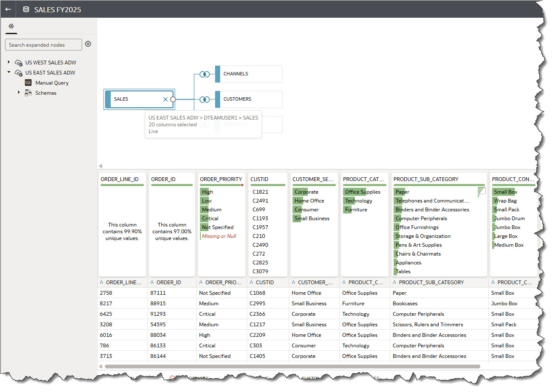Click cell C2366 in the CUSTID column
The image size is (554, 392).
pyautogui.click(x=268, y=314)
